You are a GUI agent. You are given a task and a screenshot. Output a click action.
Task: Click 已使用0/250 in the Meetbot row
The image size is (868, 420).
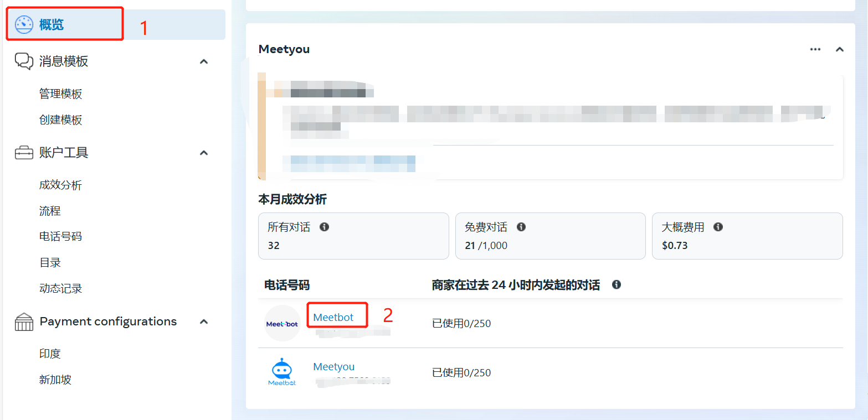tap(461, 323)
